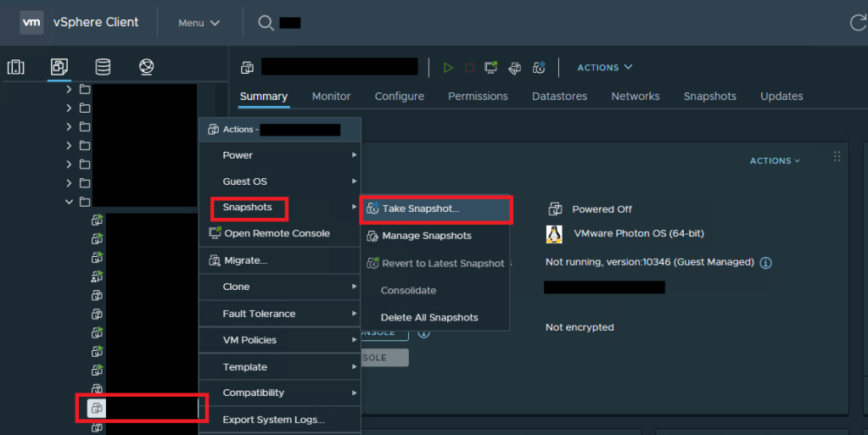Switch to the VMs and Templates view icon
The width and height of the screenshot is (868, 435).
[x=59, y=67]
